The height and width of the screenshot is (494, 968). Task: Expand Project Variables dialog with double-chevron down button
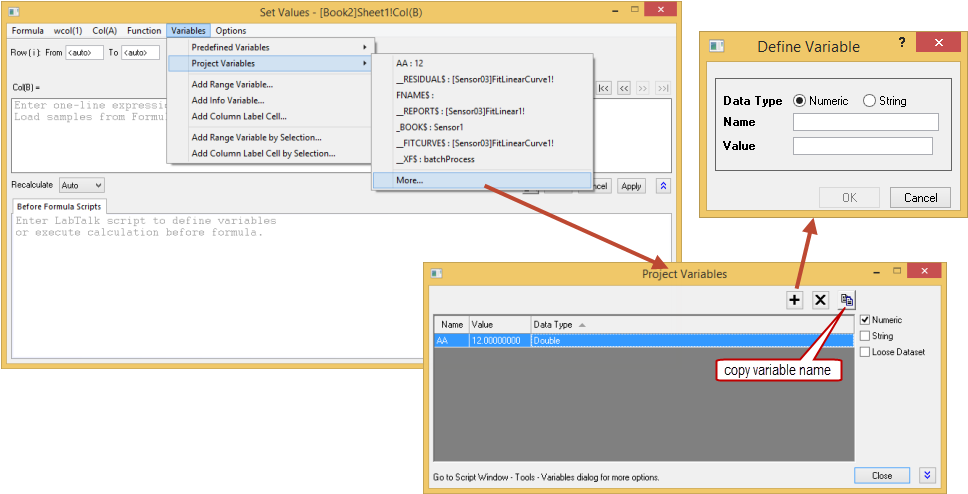coord(927,475)
